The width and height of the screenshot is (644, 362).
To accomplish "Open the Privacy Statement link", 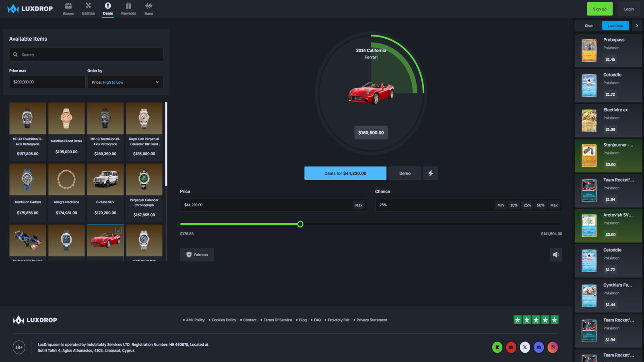I will [x=372, y=320].
